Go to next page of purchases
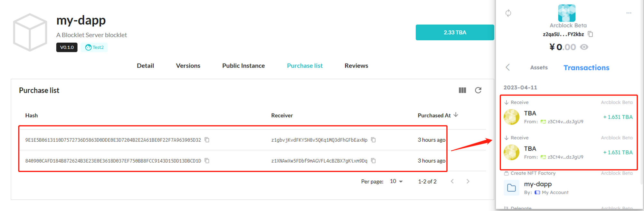The width and height of the screenshot is (644, 211). pos(468,181)
